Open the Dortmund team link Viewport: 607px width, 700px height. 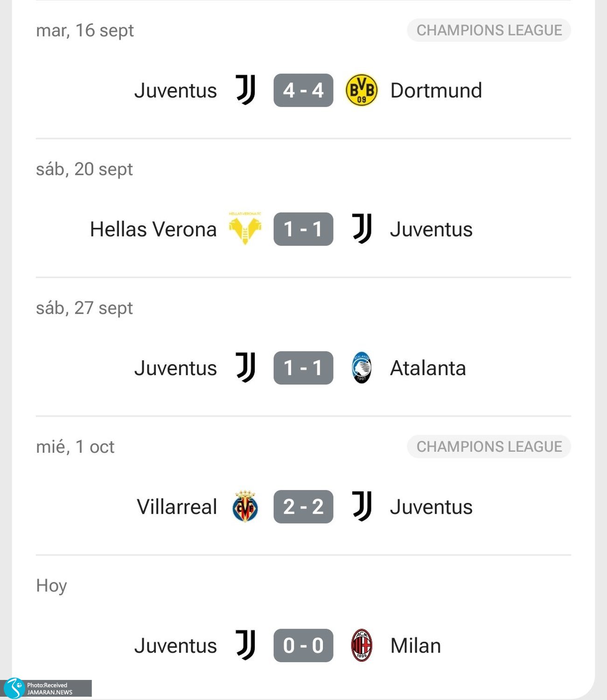click(436, 91)
